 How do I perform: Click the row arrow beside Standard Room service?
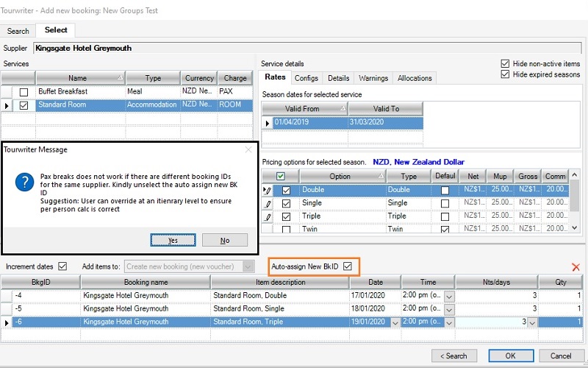(7, 105)
